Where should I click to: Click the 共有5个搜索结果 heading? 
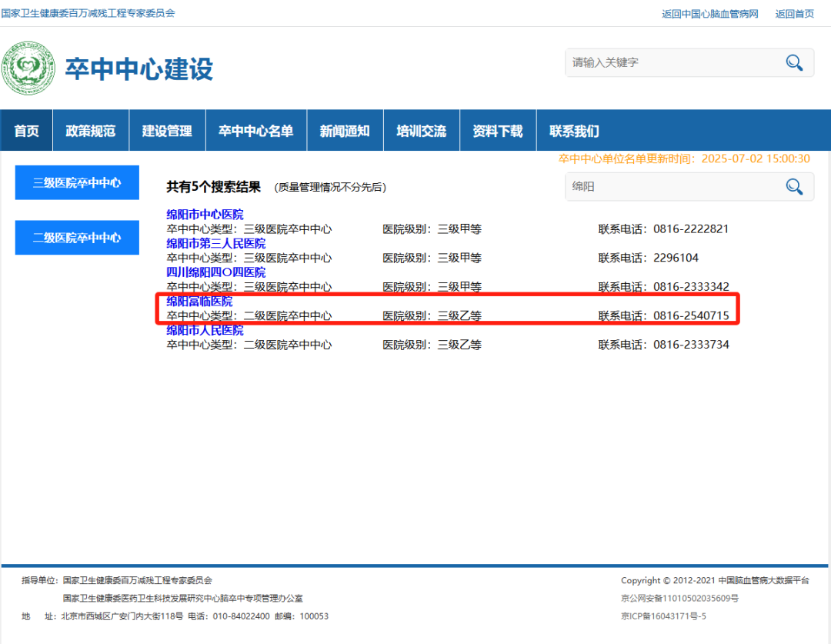click(x=214, y=186)
